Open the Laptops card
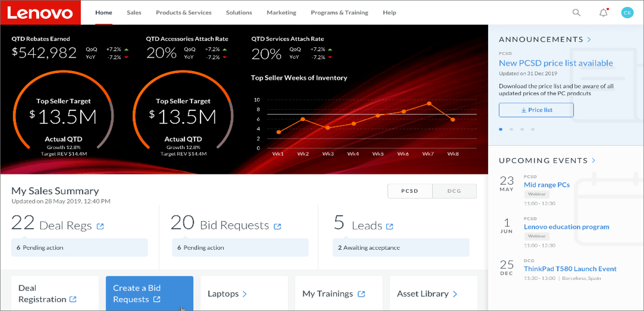Image resolution: width=644 pixels, height=311 pixels. point(244,293)
